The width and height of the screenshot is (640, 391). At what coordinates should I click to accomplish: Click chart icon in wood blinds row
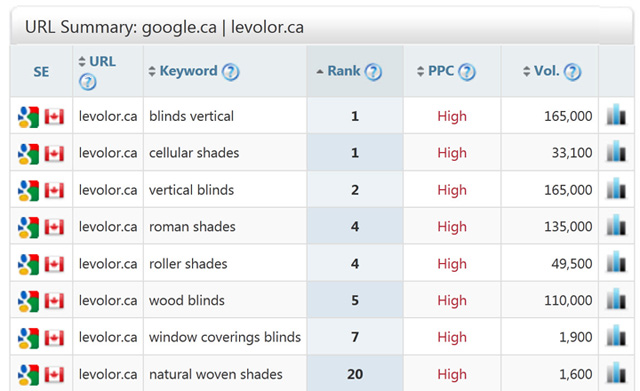point(616,299)
